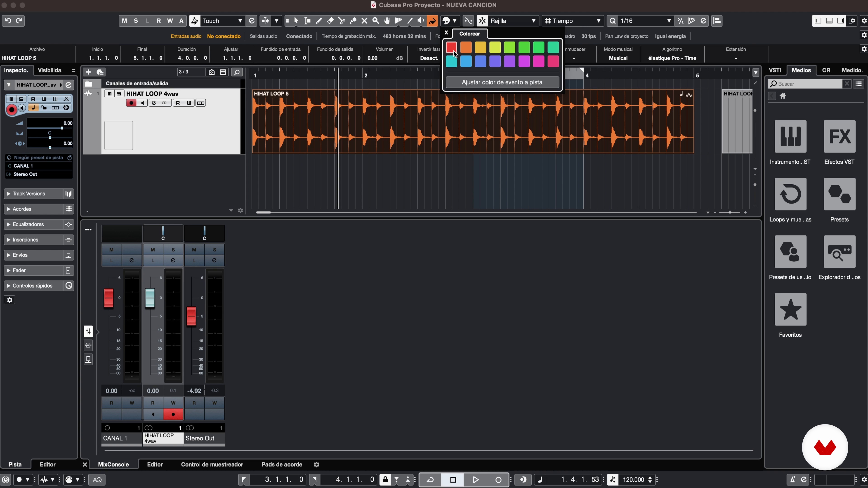Image resolution: width=868 pixels, height=488 pixels.
Task: Select the Zoom magnifier tool
Action: [376, 21]
